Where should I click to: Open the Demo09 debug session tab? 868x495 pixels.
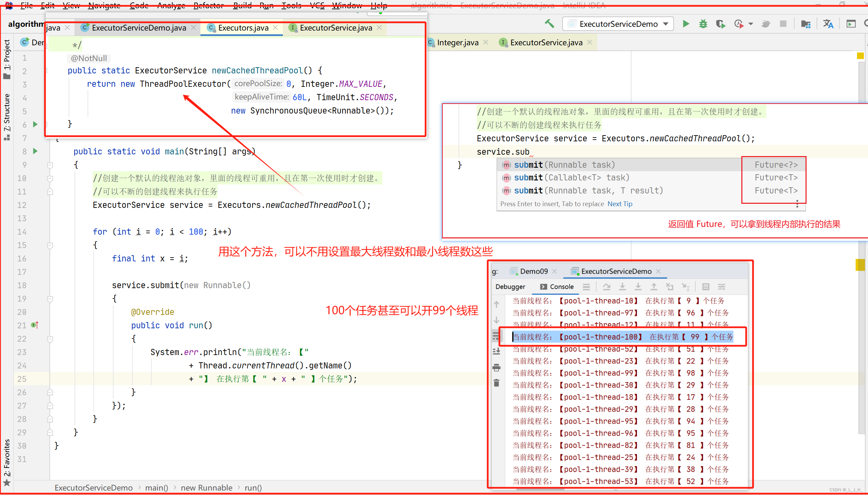coord(534,271)
